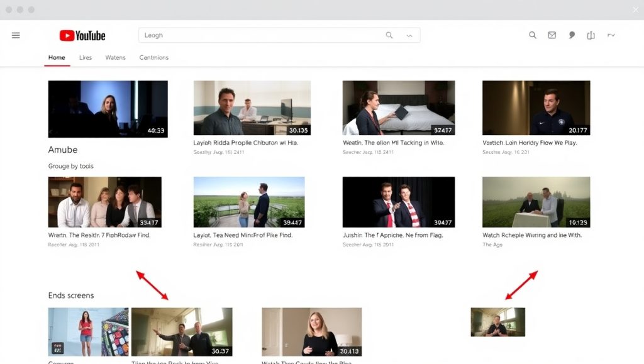Image resolution: width=644 pixels, height=364 pixels.
Task: Open the comments speech-bubble icon
Action: [x=572, y=35]
